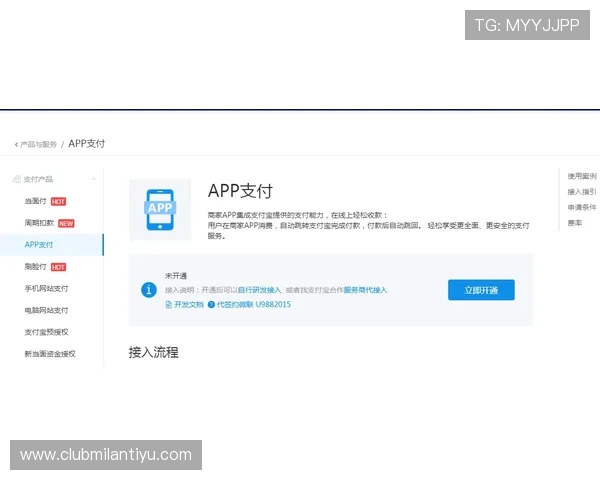Jump to 接入指引 section
The image size is (600, 480).
pos(582,192)
